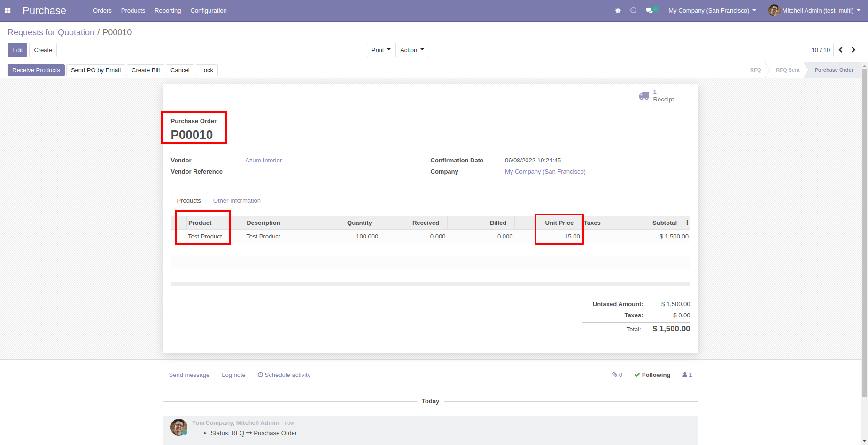The width and height of the screenshot is (868, 445).
Task: Click the Create button
Action: [43, 50]
